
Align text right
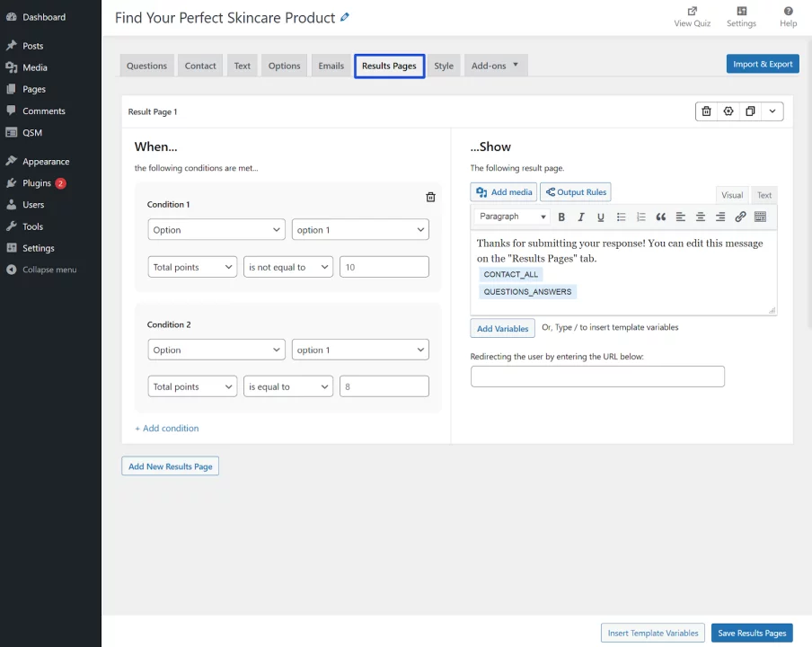click(720, 217)
